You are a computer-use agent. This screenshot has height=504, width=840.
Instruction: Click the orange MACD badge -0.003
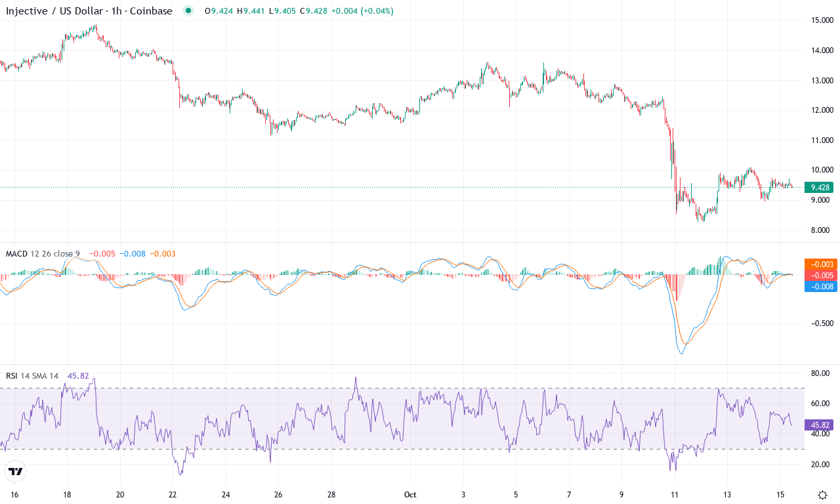click(820, 264)
